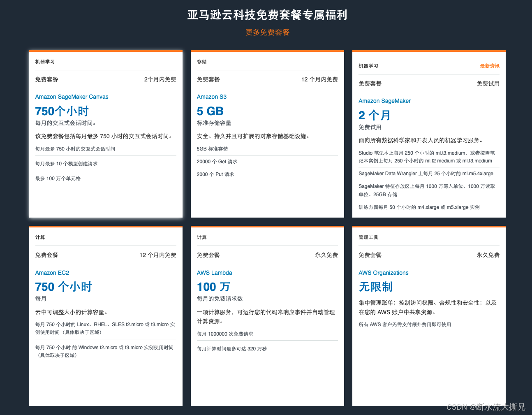Click the SageMaker Data Wrangler row
Screen dimensions: 532x415
coord(429,174)
